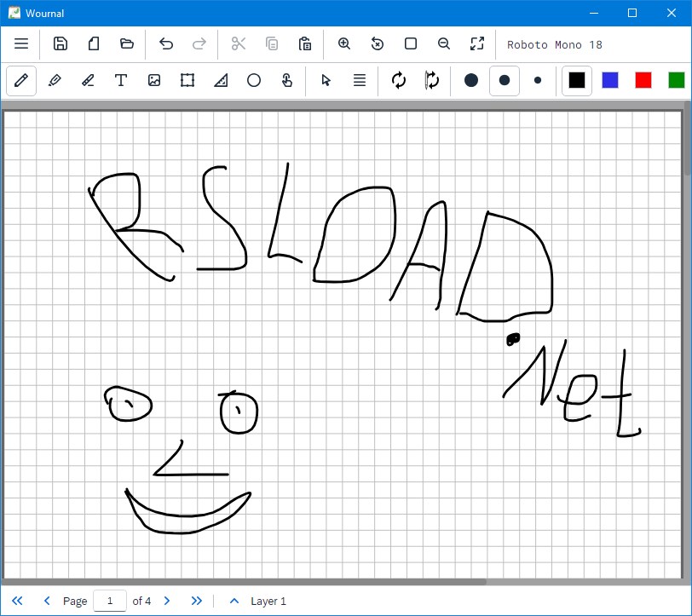Undo the last stroke
Image resolution: width=692 pixels, height=616 pixels.
tap(165, 43)
